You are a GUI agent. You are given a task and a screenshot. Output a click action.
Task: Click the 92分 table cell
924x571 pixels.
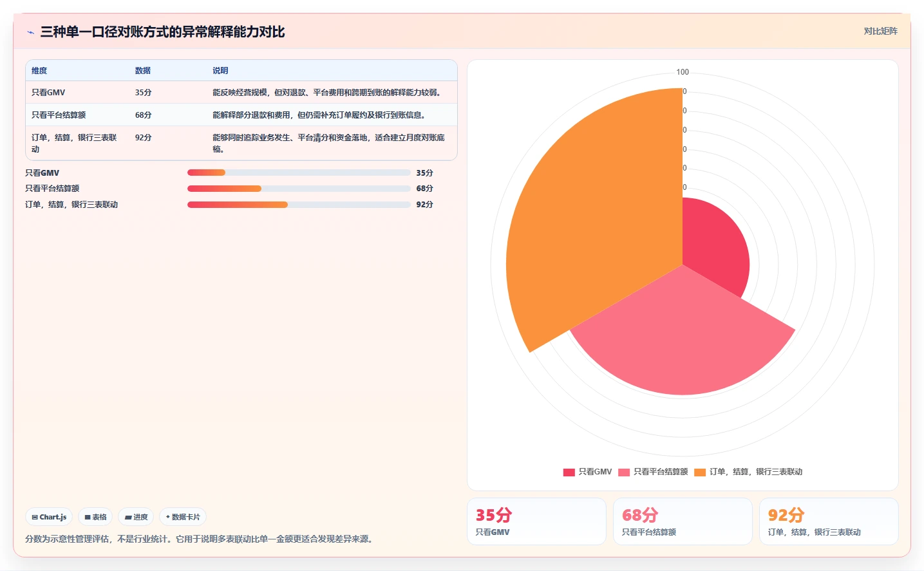(x=144, y=138)
